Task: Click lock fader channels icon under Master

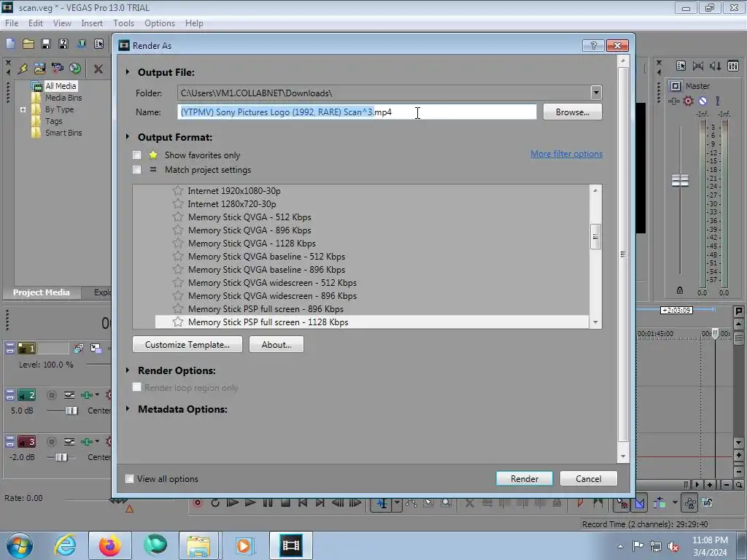Action: pyautogui.click(x=680, y=290)
